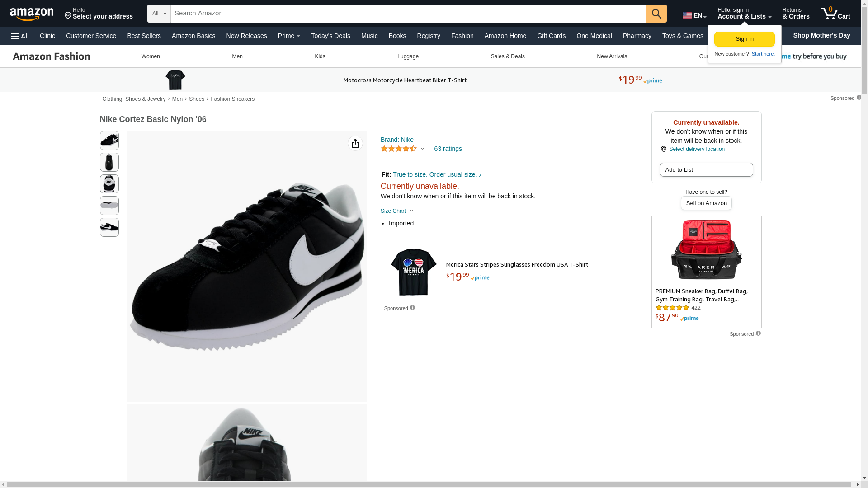Expand the EN language selector
This screenshot has height=488, width=868.
click(694, 15)
